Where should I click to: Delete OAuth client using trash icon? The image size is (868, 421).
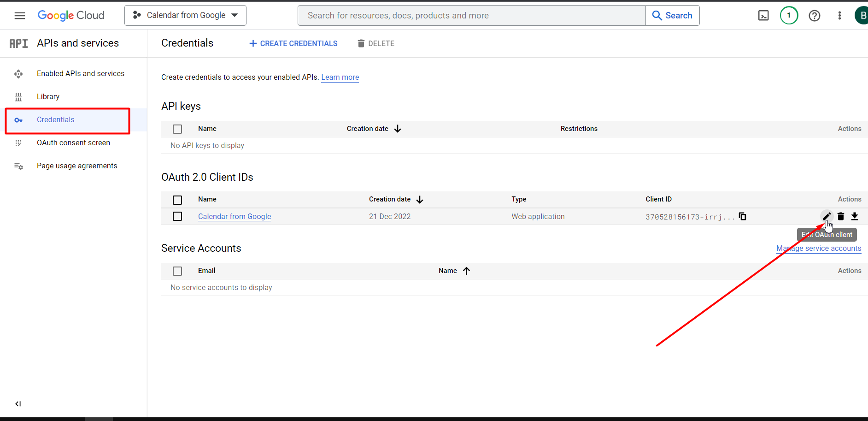841,216
